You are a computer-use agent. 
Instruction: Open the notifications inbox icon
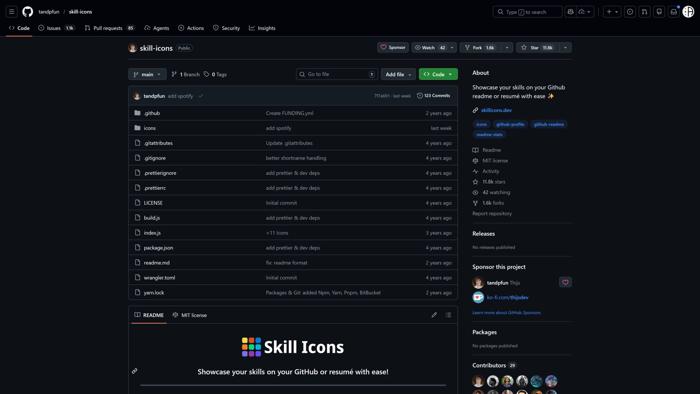coord(674,12)
